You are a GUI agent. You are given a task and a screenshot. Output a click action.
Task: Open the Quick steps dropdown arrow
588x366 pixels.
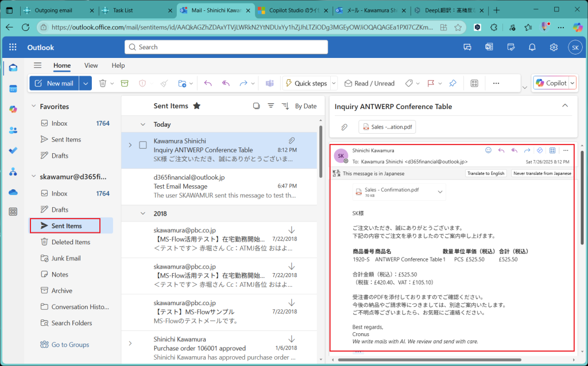click(x=334, y=83)
